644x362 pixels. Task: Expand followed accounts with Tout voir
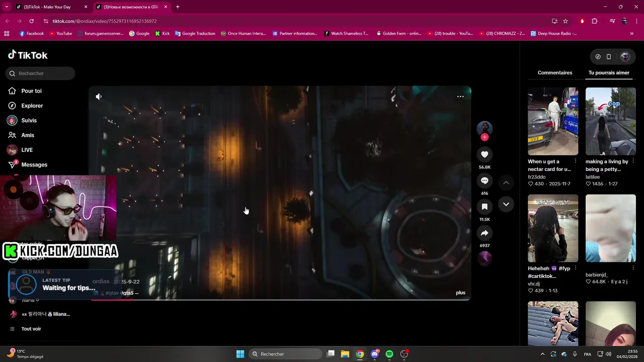tap(31, 329)
